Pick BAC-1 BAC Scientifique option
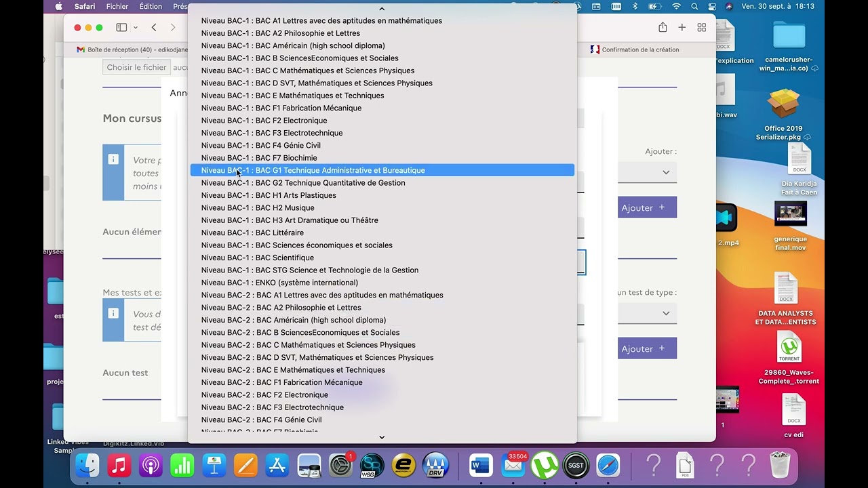868x488 pixels. (x=382, y=258)
